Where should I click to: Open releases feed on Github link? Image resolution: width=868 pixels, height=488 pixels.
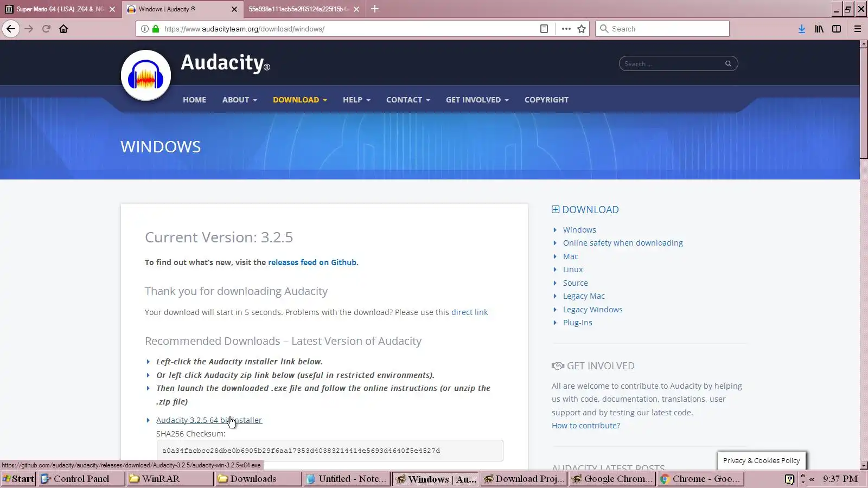click(x=312, y=262)
